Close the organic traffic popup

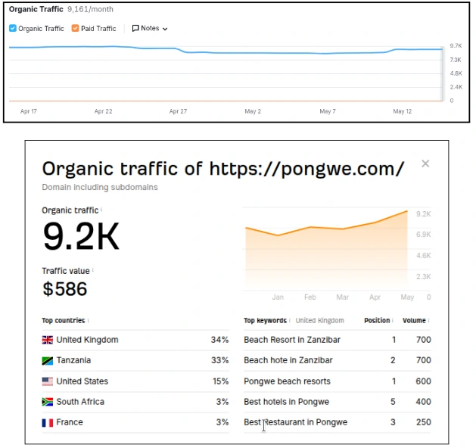(x=425, y=163)
